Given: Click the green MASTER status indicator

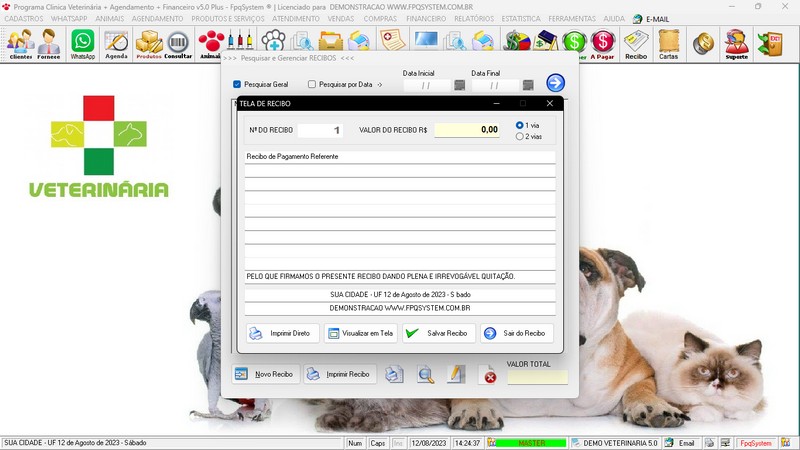Looking at the screenshot, I should pyautogui.click(x=531, y=443).
